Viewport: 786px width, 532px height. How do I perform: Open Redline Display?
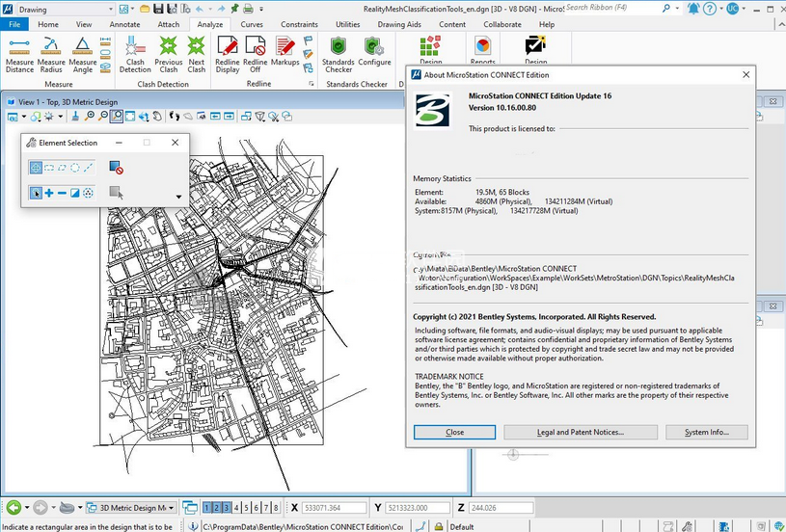pyautogui.click(x=228, y=55)
